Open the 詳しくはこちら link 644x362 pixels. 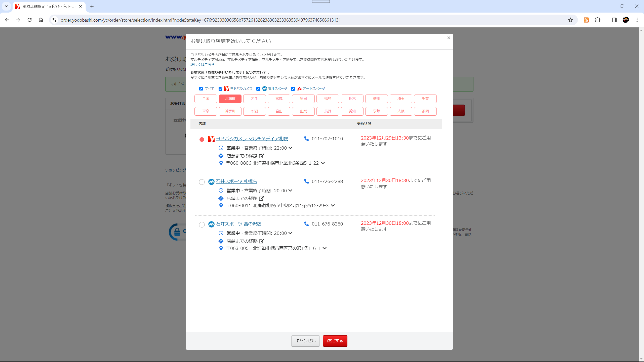(203, 65)
